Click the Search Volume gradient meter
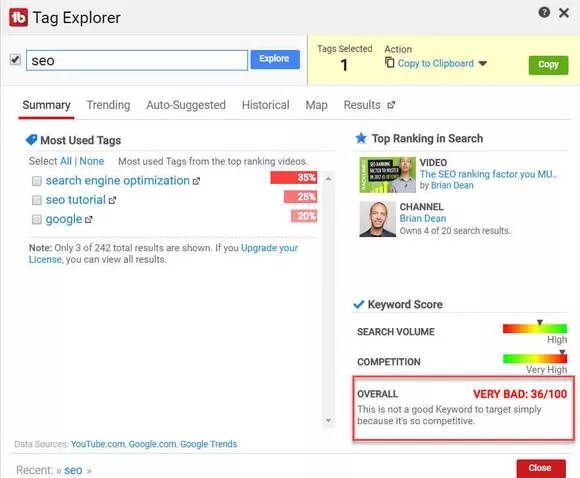 (535, 328)
